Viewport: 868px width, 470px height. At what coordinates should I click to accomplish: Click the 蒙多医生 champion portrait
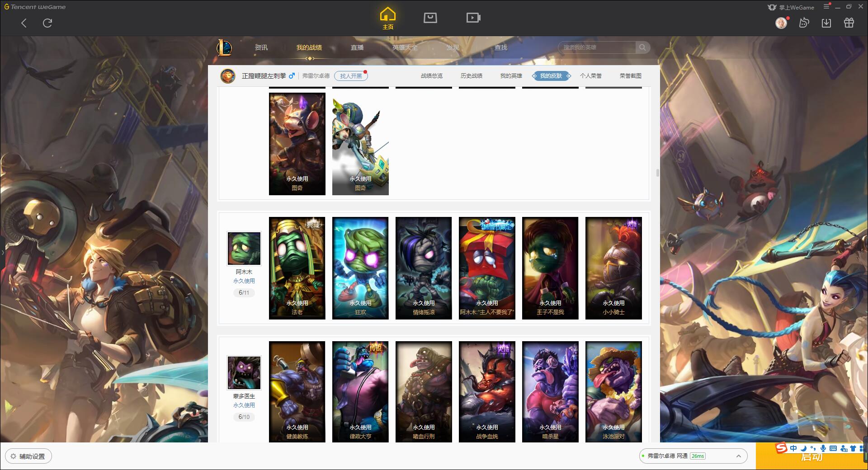[x=244, y=372]
